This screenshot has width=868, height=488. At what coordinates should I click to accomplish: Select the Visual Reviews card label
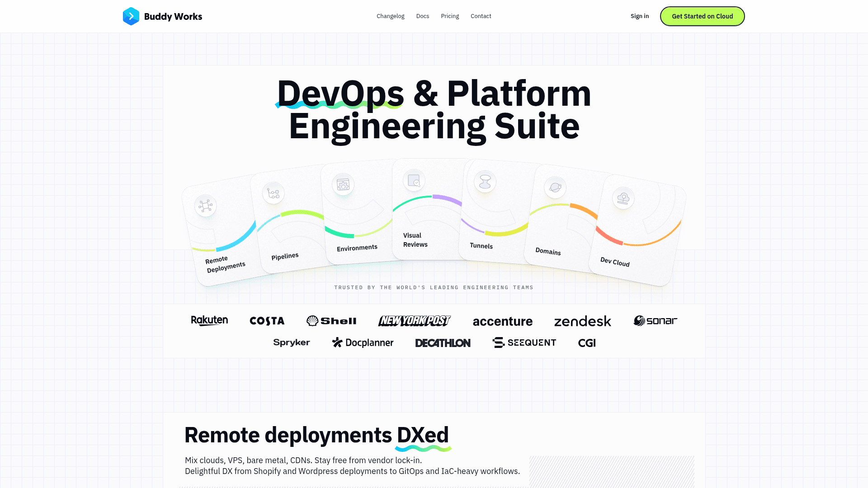click(x=415, y=240)
